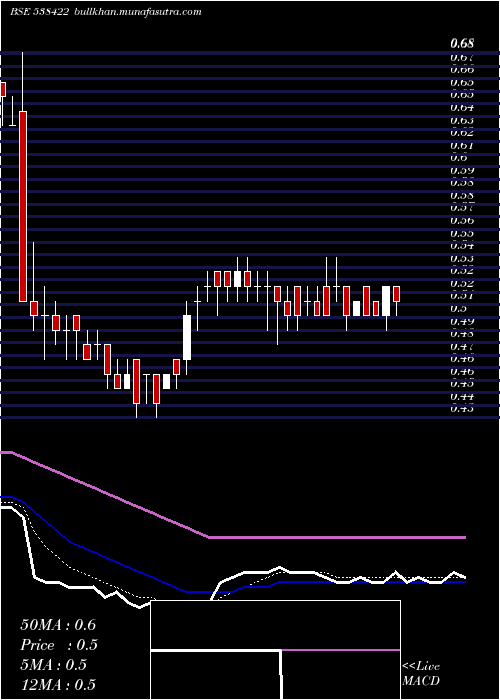Click the "BSE 538422" ticker title text
Screen dimensions: 500x700
pyautogui.click(x=39, y=12)
